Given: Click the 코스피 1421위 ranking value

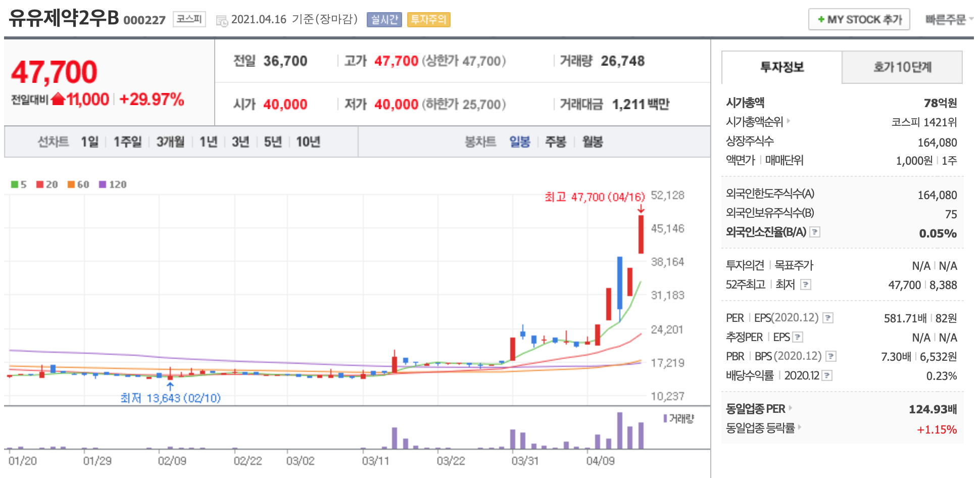Looking at the screenshot, I should pos(924,122).
